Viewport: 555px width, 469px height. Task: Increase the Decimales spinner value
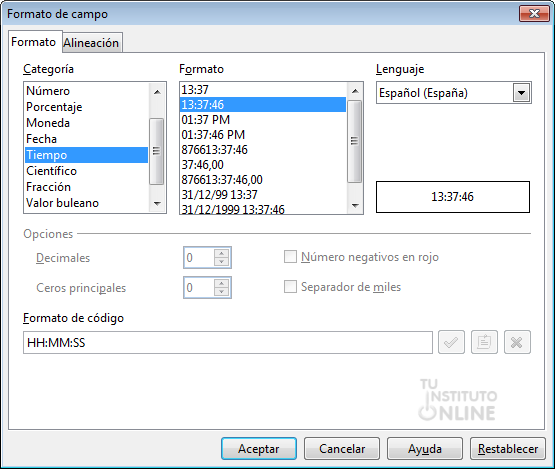[x=222, y=253]
